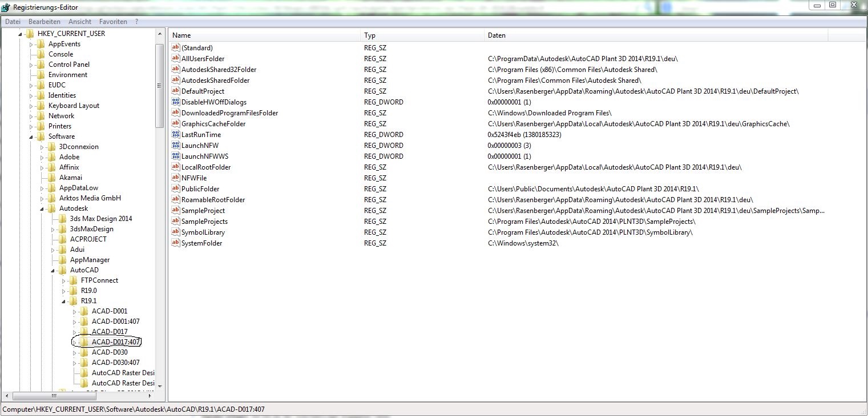This screenshot has height=418, width=868.
Task: Click the C:\Windows\system32\ data cell
Action: (x=523, y=243)
